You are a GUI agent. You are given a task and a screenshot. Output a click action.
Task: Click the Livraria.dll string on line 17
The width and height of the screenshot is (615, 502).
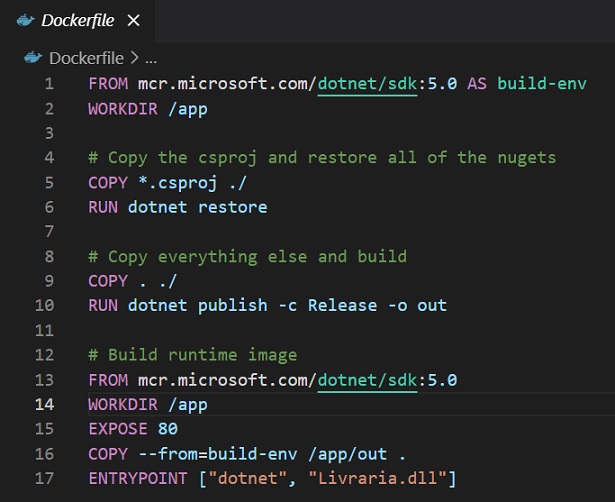pyautogui.click(x=378, y=478)
